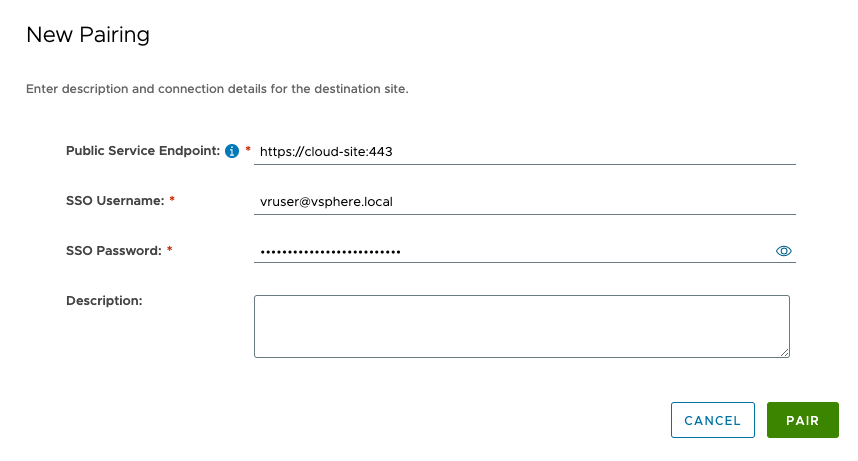Click the destination site instruction text
Image resolution: width=858 pixels, height=461 pixels.
[217, 89]
